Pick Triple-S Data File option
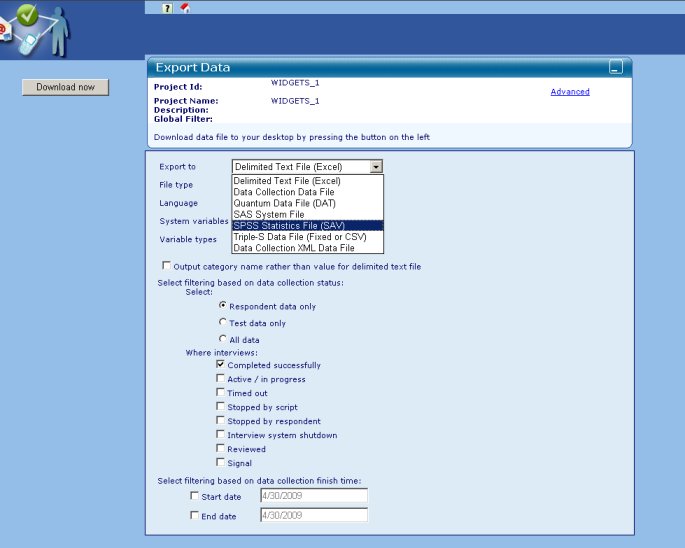This screenshot has height=548, width=685. [308, 237]
